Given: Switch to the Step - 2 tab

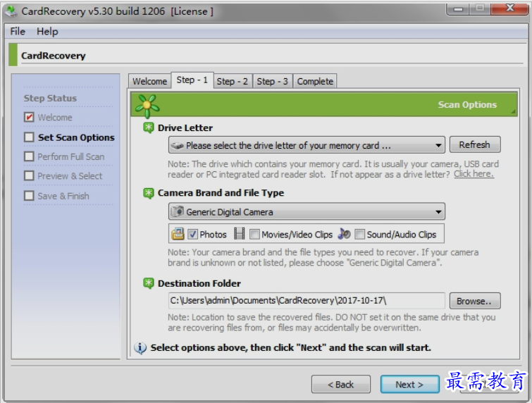Looking at the screenshot, I should point(233,82).
